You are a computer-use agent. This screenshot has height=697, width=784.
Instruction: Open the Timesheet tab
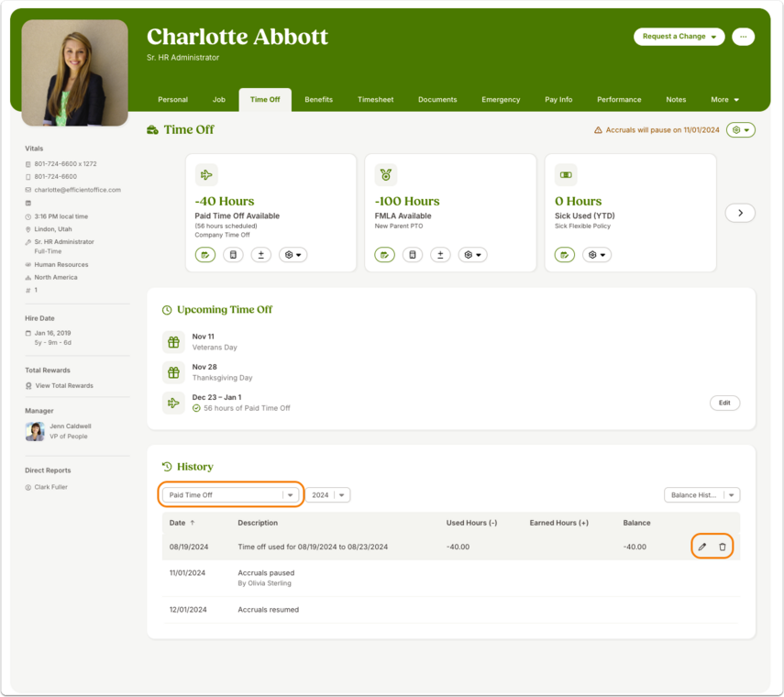(x=376, y=99)
